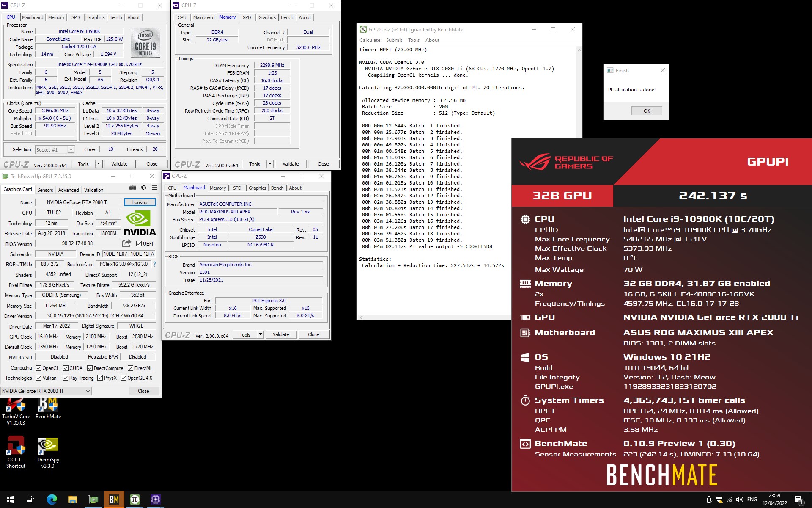Click BIOS version share/export icon in GPU-Z
The image size is (812, 508).
pyautogui.click(x=126, y=243)
